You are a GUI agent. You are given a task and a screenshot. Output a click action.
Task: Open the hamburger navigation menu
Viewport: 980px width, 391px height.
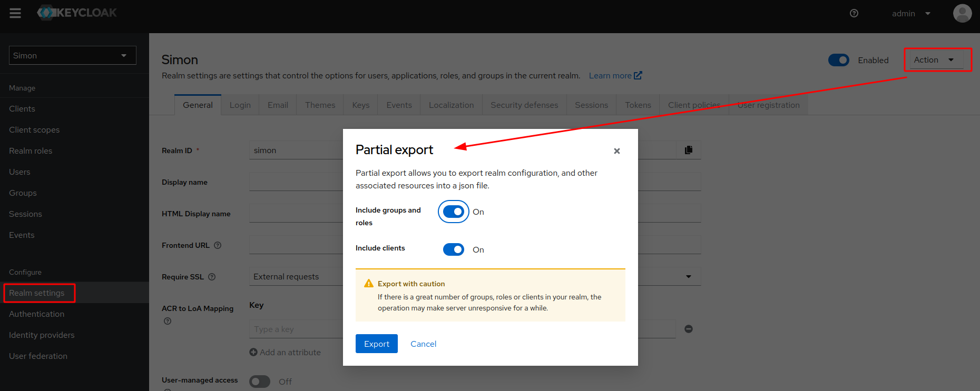point(15,13)
